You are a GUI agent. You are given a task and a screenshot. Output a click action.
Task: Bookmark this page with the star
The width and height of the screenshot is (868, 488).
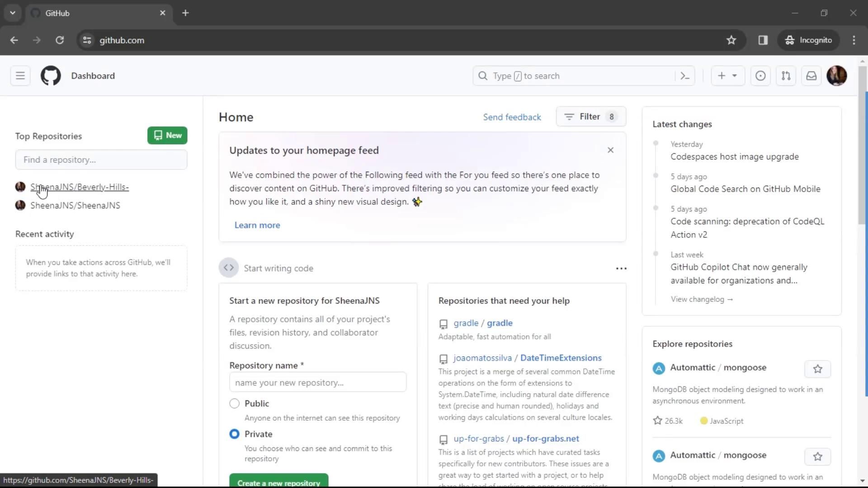pos(731,40)
